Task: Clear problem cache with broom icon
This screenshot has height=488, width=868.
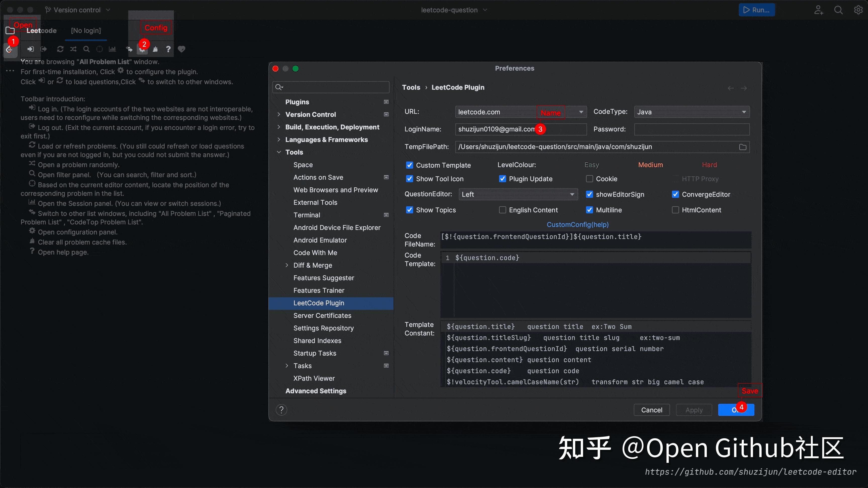Action: point(155,49)
